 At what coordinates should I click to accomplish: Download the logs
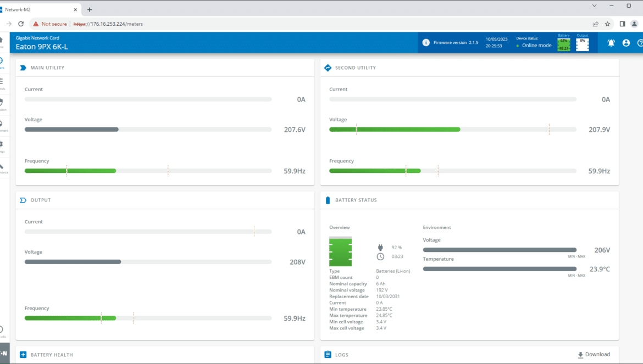coord(594,355)
